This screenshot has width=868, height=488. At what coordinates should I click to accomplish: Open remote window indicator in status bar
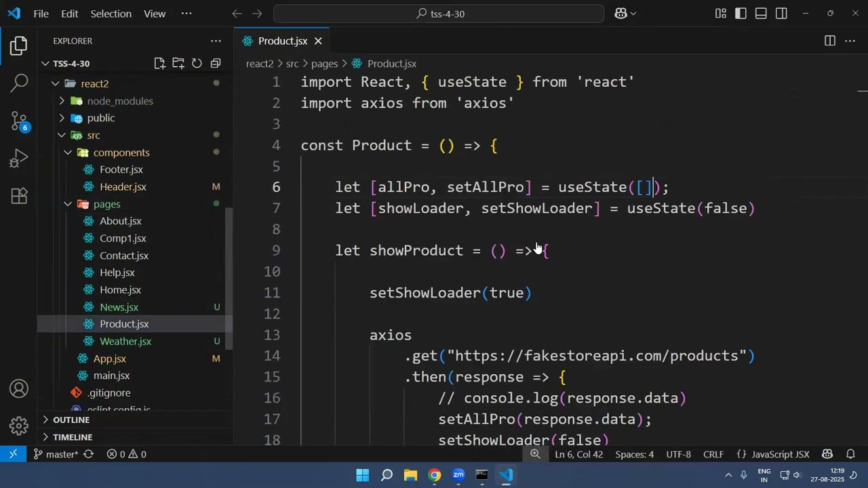(x=13, y=454)
